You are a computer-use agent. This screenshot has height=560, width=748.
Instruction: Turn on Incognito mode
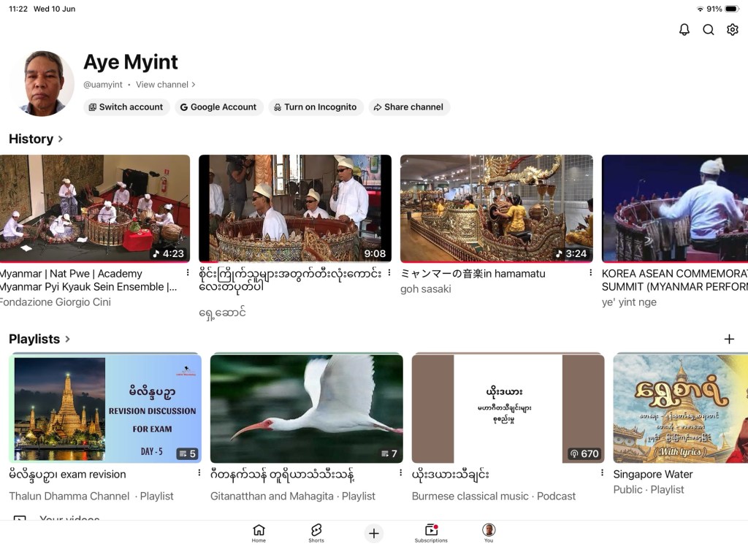(316, 107)
